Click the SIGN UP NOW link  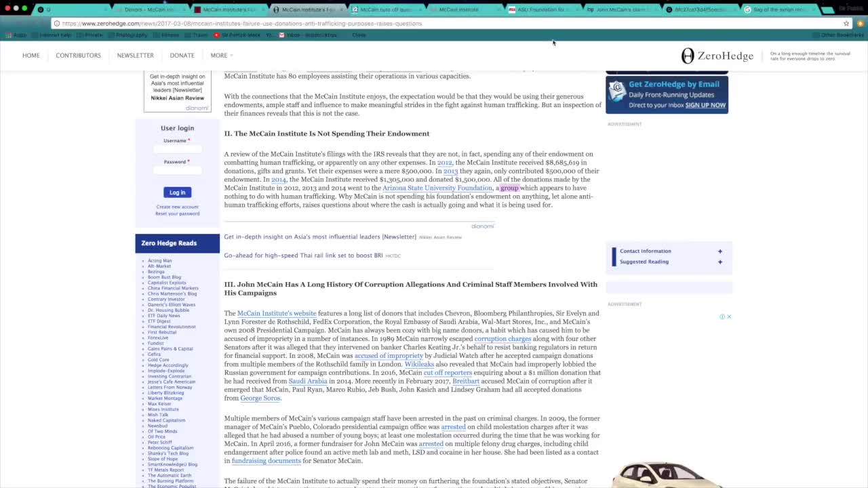coord(705,105)
